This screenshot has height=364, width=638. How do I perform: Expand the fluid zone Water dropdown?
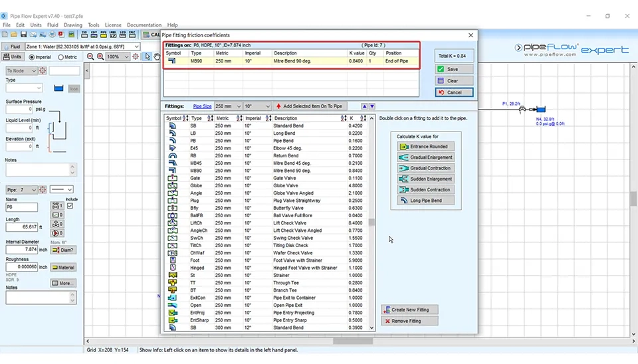(136, 47)
